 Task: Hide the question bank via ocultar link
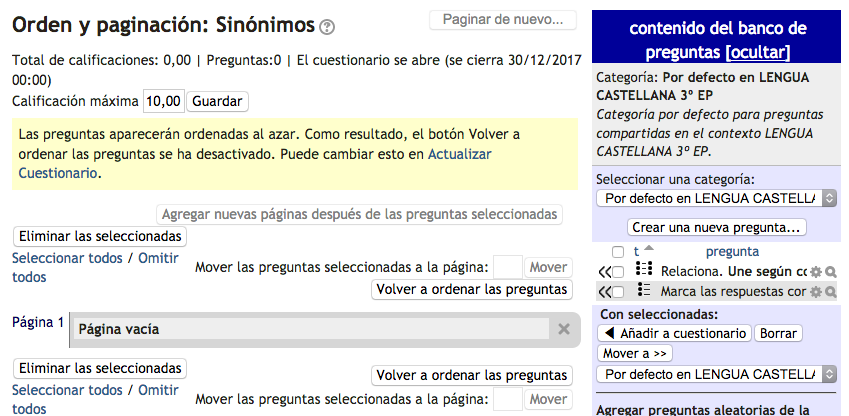coord(759,52)
